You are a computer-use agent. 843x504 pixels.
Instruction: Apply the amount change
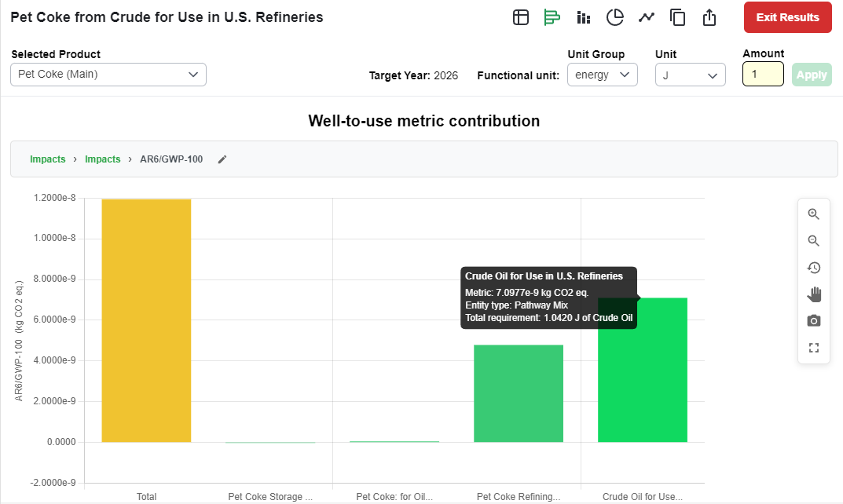pyautogui.click(x=812, y=75)
